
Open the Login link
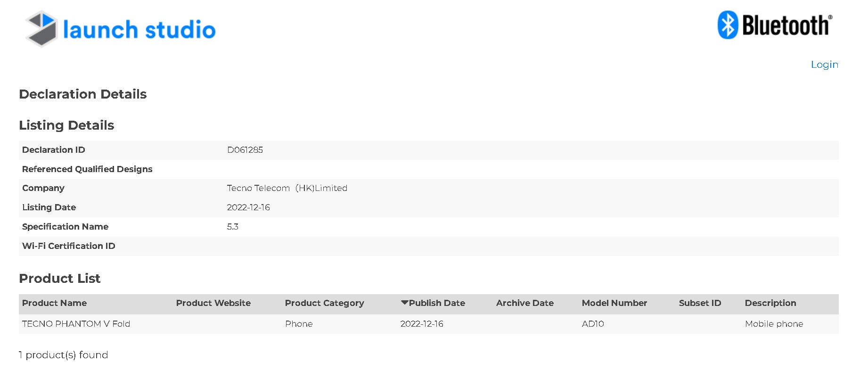point(824,65)
